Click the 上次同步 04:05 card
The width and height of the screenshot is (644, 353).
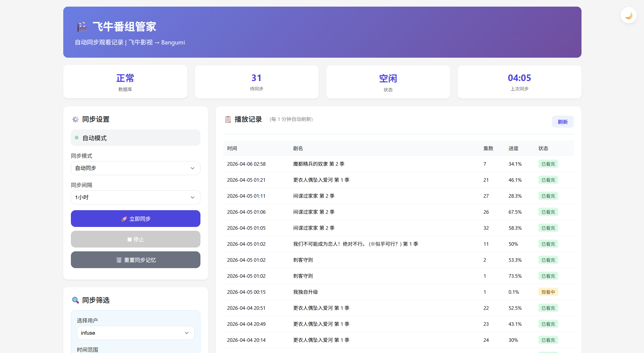519,82
